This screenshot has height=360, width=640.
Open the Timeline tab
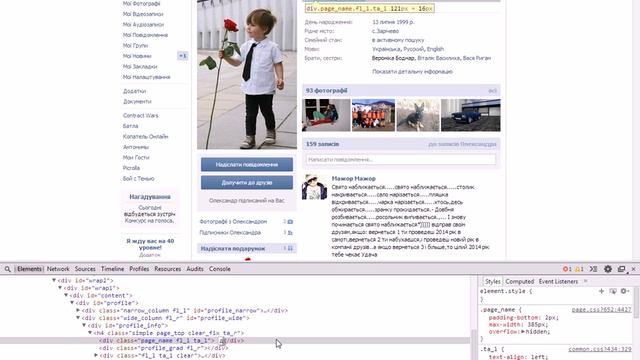point(112,269)
